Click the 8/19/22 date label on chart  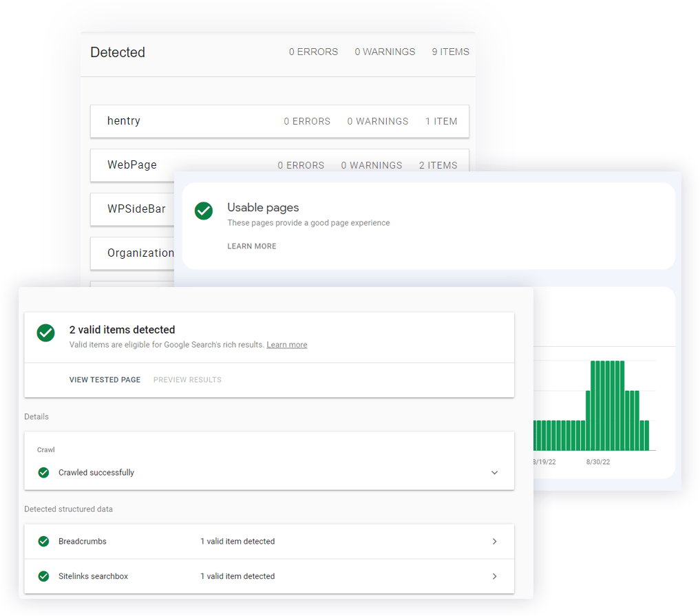click(x=544, y=462)
